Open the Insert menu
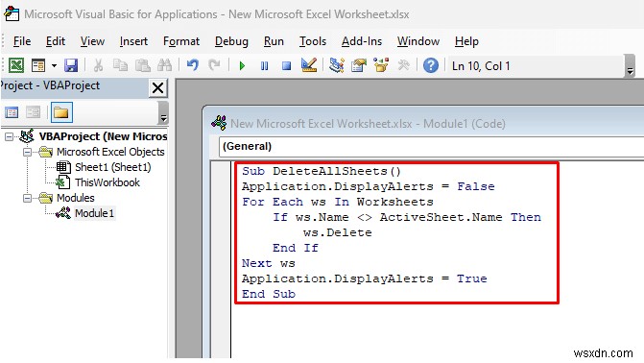 point(133,41)
